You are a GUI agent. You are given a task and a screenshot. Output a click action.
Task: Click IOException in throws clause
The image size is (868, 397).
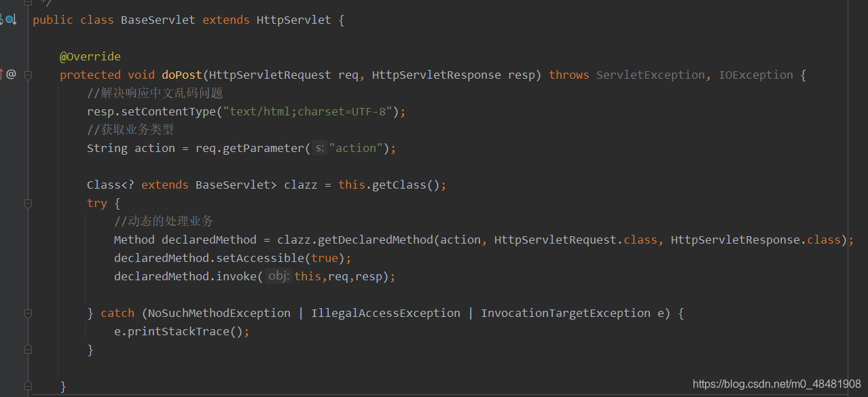click(755, 75)
